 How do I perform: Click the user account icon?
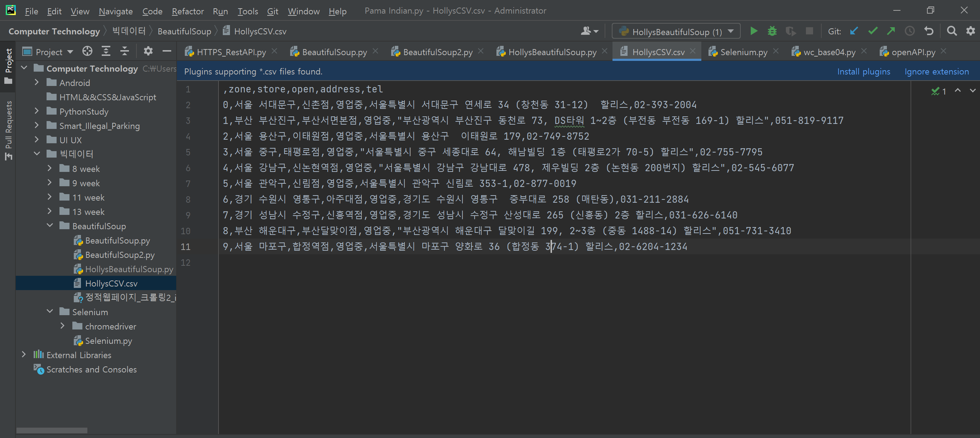tap(589, 31)
